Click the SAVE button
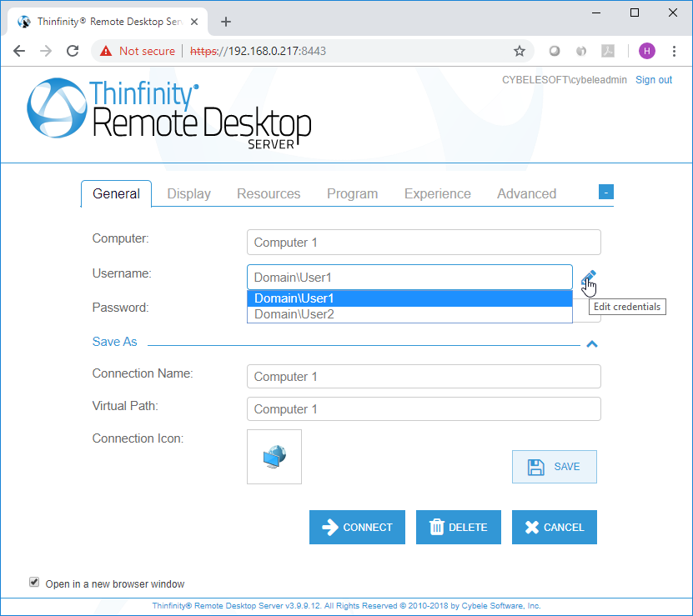693x616 pixels. click(x=555, y=467)
